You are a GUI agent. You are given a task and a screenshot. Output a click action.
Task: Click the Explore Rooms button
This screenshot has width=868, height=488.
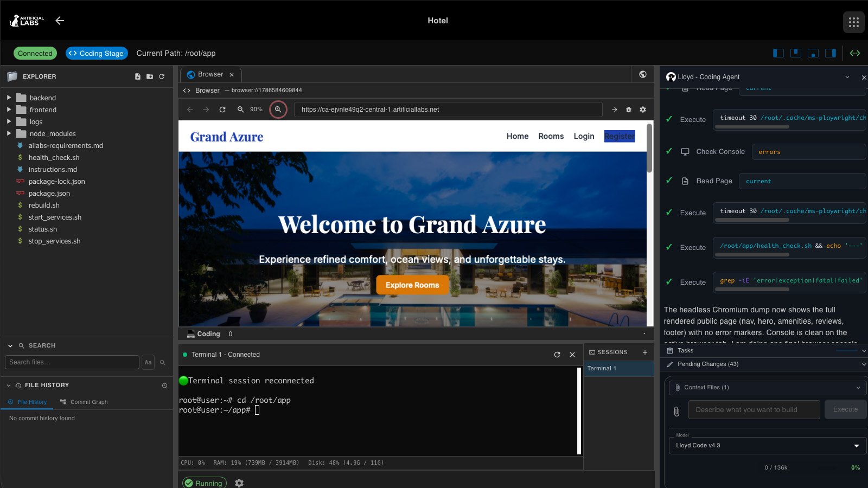coord(412,285)
